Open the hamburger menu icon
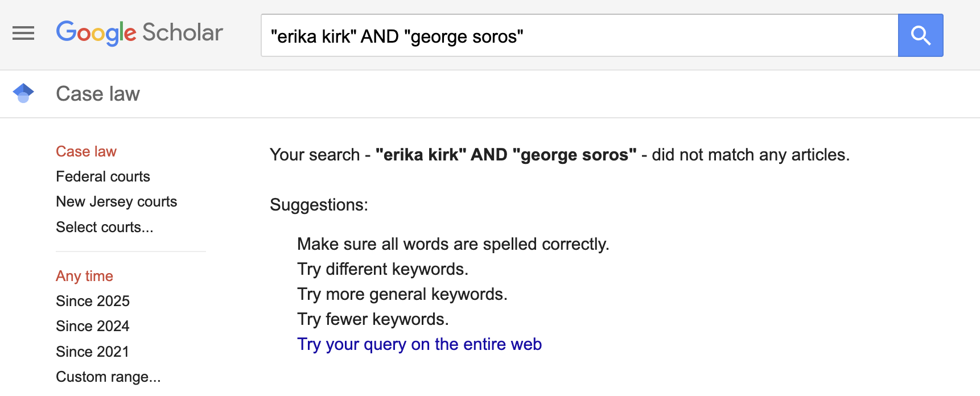The width and height of the screenshot is (980, 396). 23,34
